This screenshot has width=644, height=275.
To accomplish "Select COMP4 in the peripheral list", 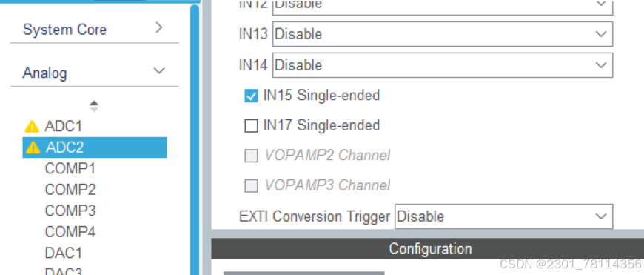I will pos(70,232).
